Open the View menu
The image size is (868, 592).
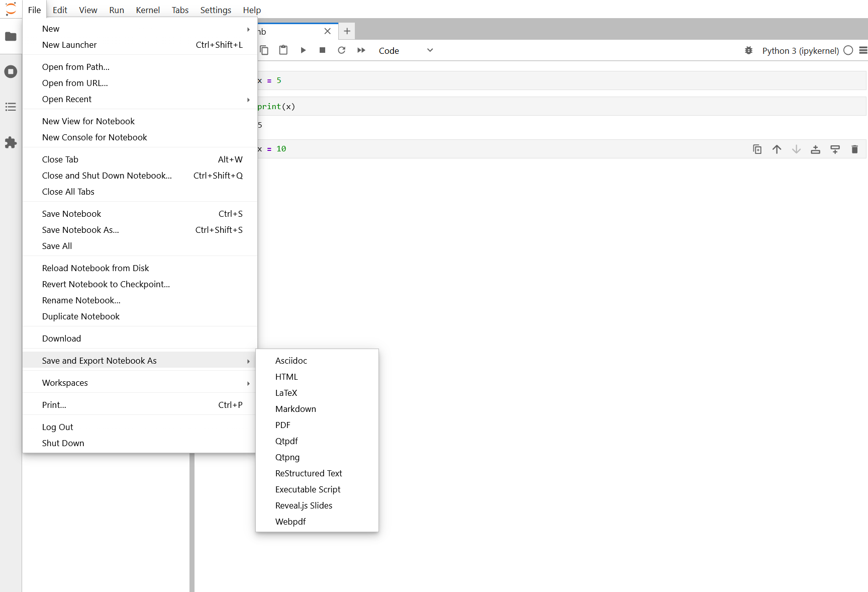coord(88,10)
